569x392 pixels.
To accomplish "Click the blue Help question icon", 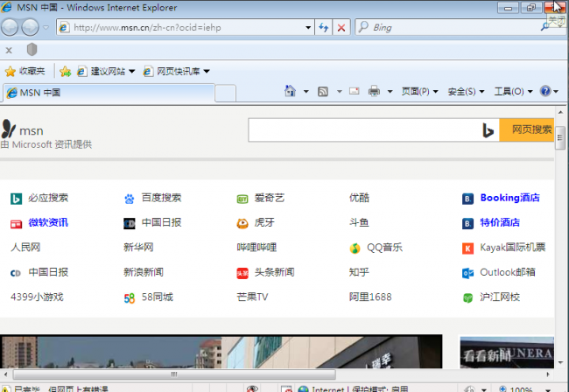I will 545,91.
